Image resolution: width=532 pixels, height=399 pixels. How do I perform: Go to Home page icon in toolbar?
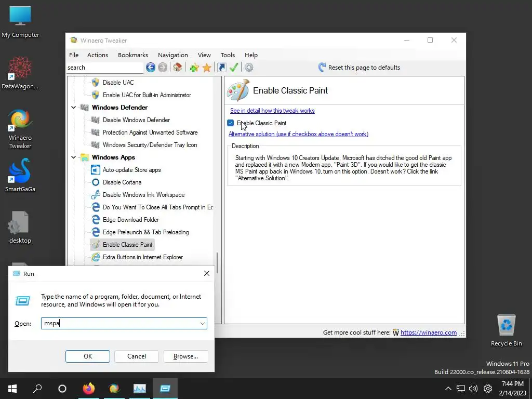tap(178, 68)
